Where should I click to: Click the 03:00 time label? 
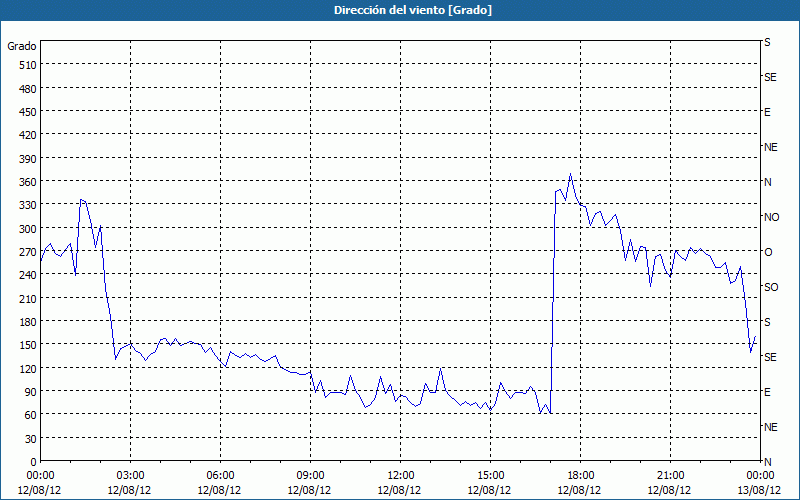point(130,476)
